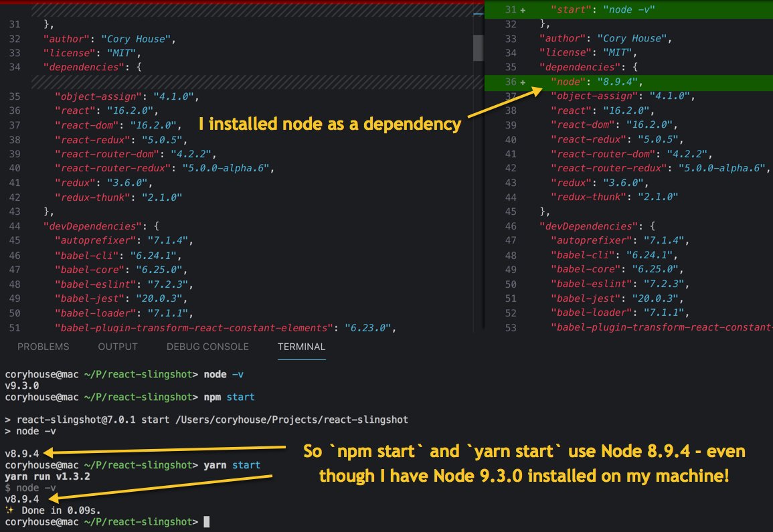Click the 'npm start' command in the terminal

tap(230, 397)
